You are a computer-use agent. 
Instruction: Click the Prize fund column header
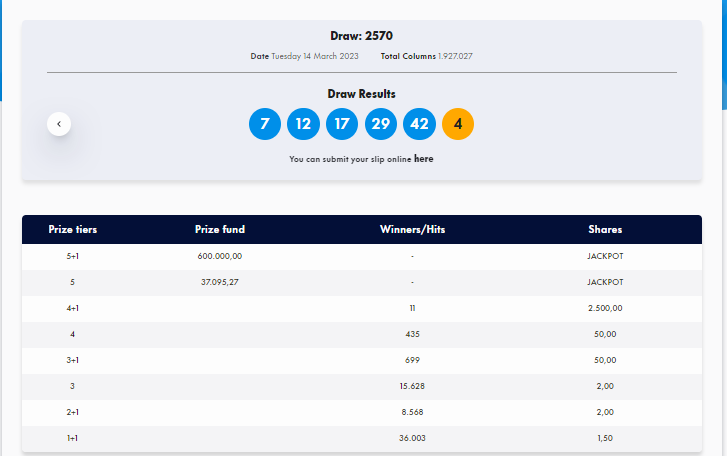point(220,230)
